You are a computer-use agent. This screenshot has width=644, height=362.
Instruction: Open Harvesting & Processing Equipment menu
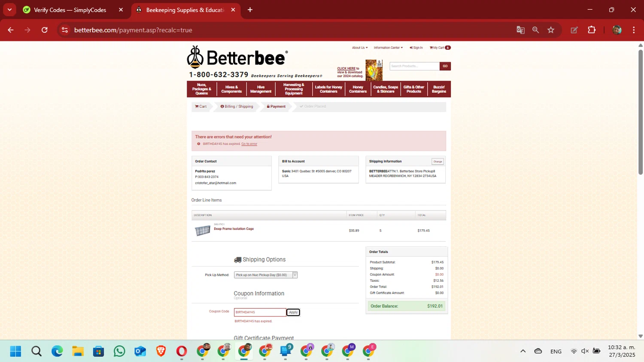[x=294, y=89]
